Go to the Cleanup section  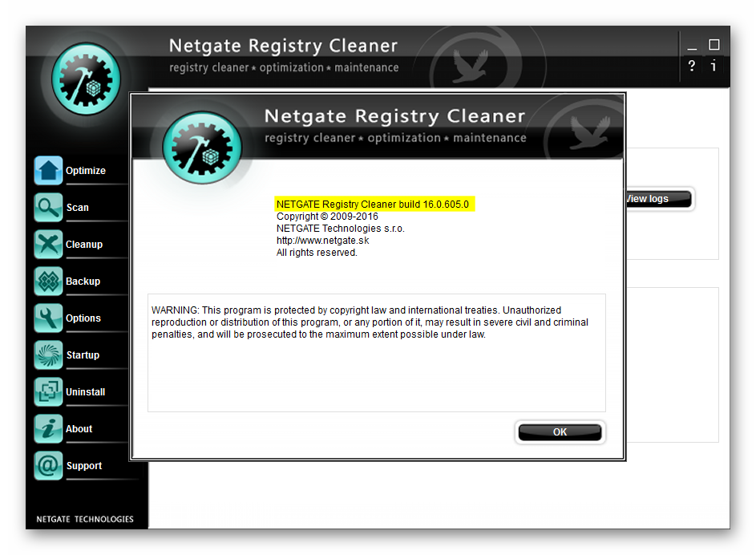click(x=84, y=245)
